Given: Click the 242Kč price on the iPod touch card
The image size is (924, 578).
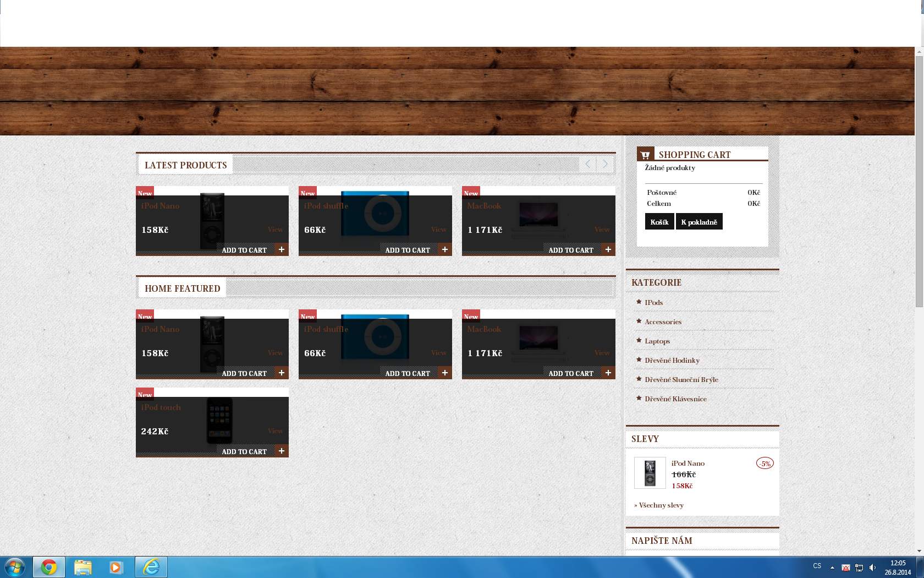Looking at the screenshot, I should tap(155, 431).
